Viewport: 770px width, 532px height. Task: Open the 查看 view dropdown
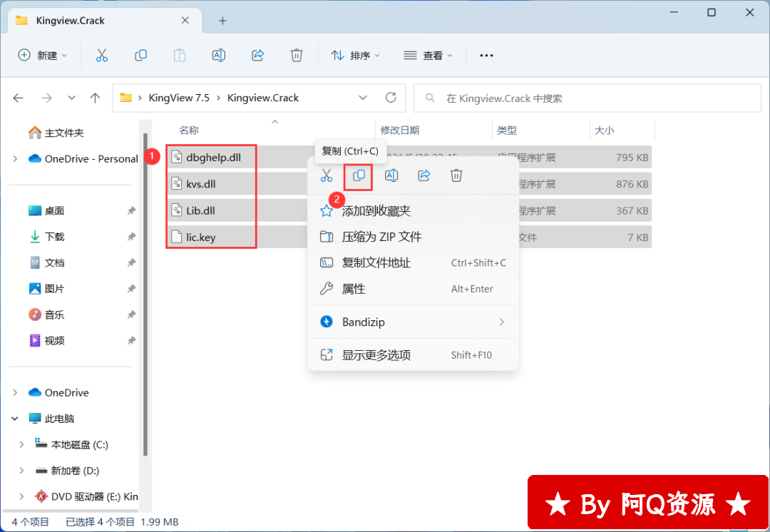tap(428, 56)
